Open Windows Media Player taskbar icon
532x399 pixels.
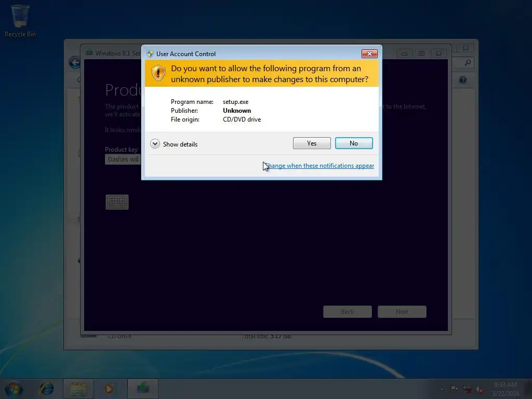click(x=109, y=389)
